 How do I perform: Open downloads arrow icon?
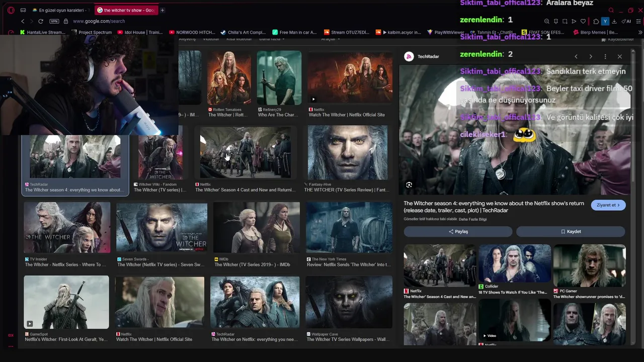coord(614,21)
